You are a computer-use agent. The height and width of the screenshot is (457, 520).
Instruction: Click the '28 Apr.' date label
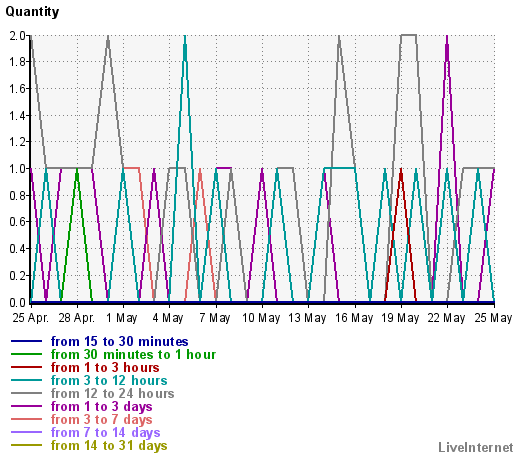pyautogui.click(x=77, y=318)
